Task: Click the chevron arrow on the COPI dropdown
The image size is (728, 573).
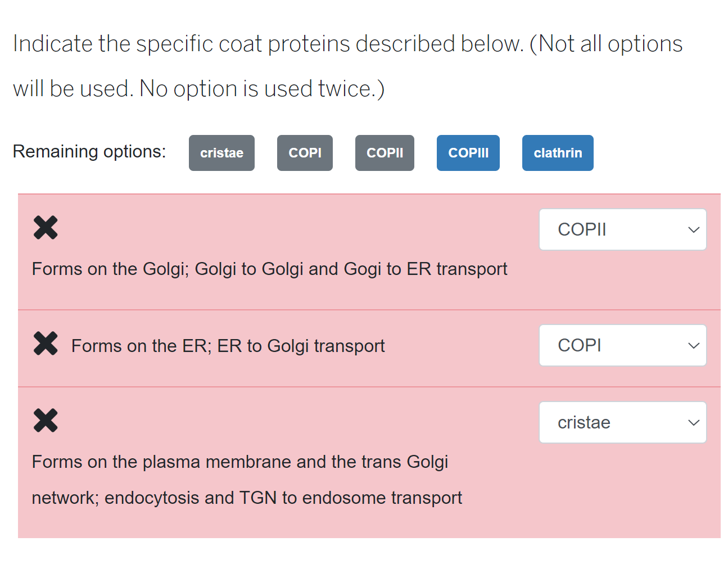Action: coord(694,346)
